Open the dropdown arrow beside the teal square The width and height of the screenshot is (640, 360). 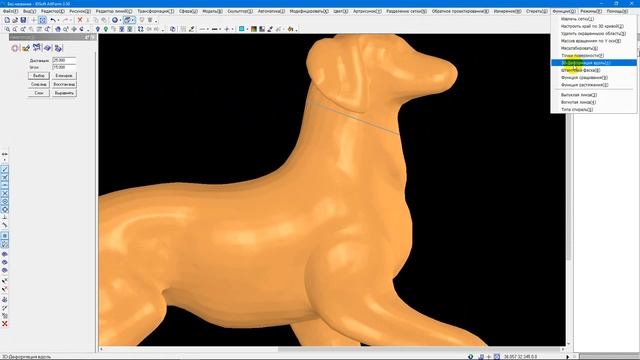(247, 29)
